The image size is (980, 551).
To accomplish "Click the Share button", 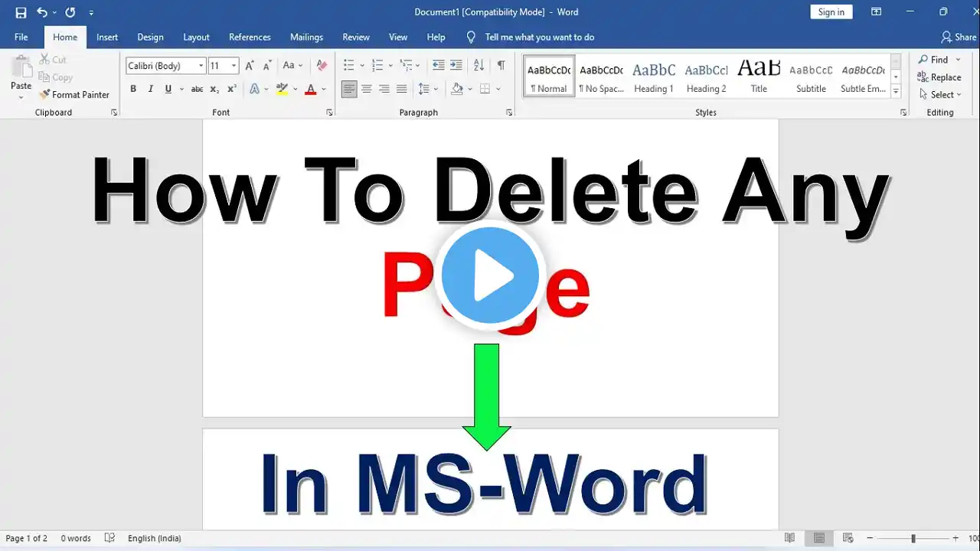I will point(959,37).
